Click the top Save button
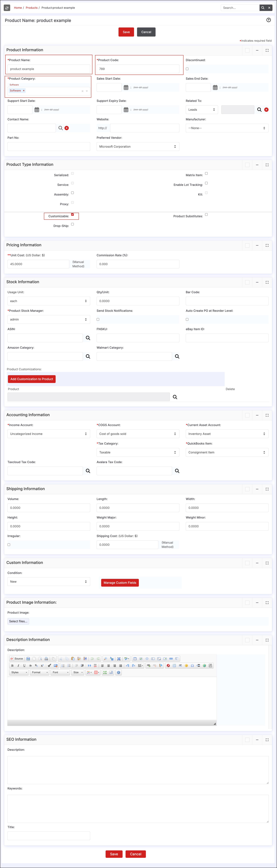Viewport: 277px width, 868px height. [126, 32]
